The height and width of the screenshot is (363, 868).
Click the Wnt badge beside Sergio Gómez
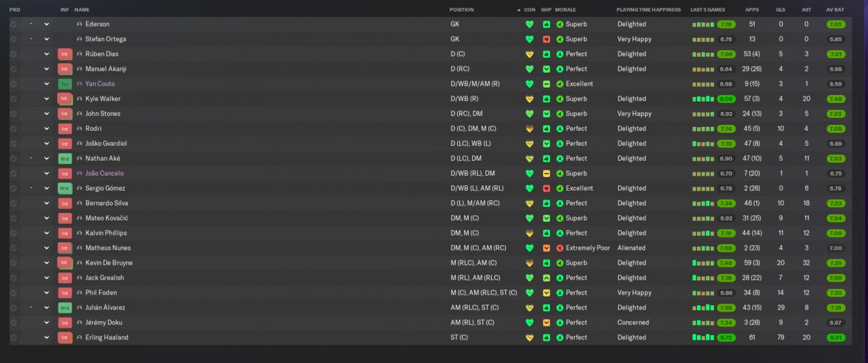pos(65,189)
